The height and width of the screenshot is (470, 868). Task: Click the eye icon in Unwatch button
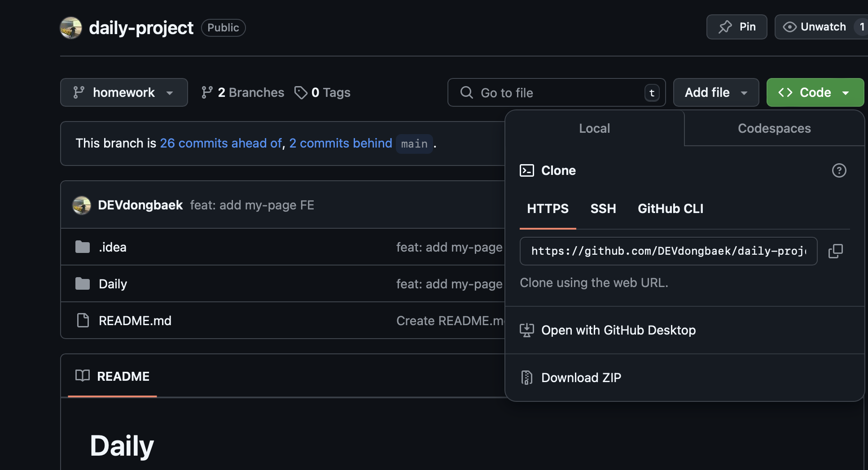point(789,27)
